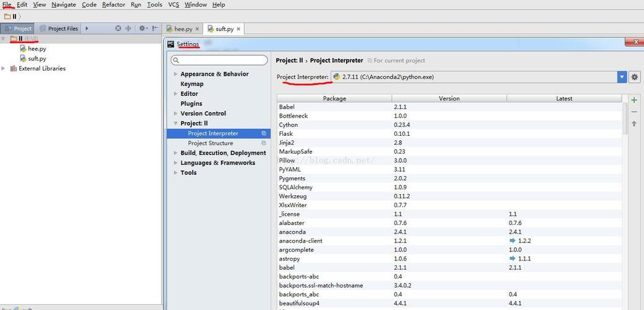Open the VCS menu
Image resolution: width=644 pixels, height=310 pixels.
point(174,4)
